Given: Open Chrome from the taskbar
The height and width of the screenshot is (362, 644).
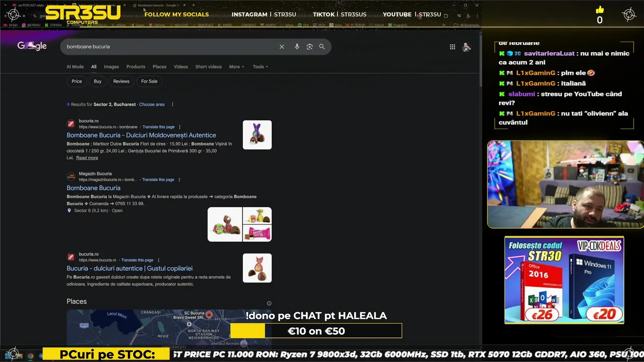Looking at the screenshot, I should click(30, 356).
